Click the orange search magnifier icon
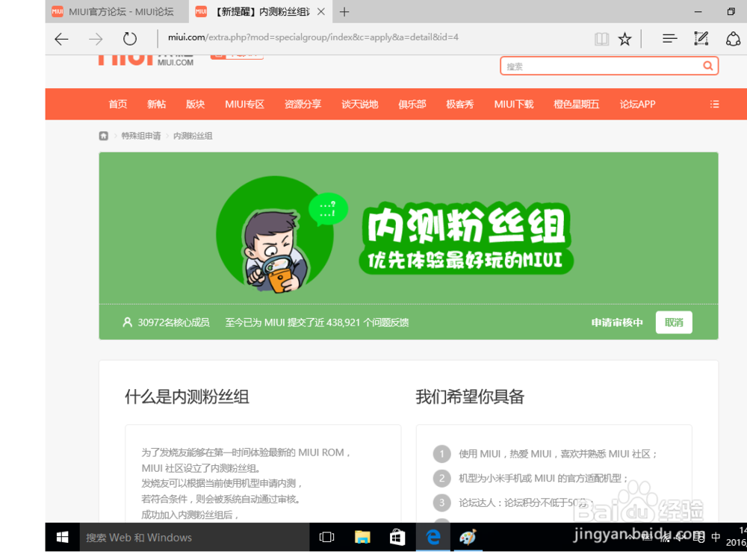Viewport: 747px width, 560px height. tap(708, 66)
